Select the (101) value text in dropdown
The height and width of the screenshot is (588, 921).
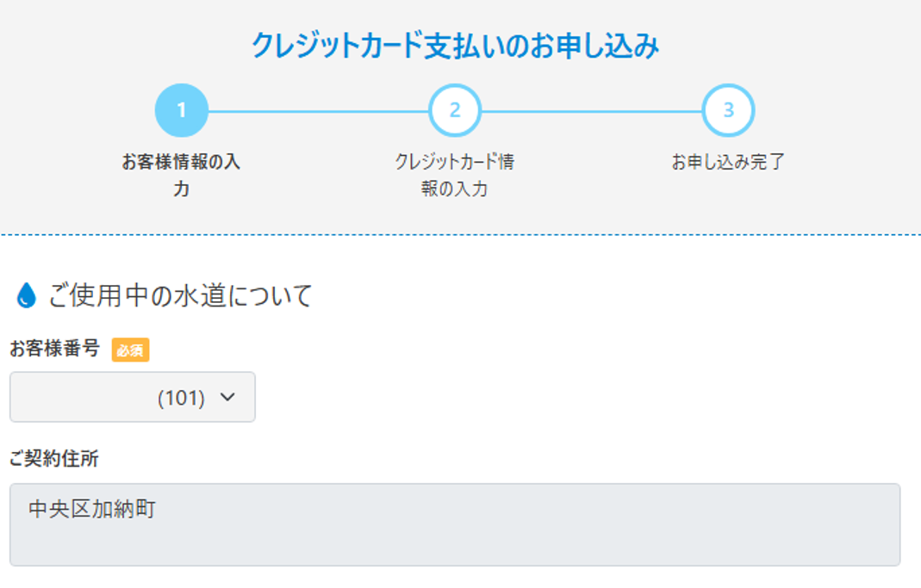click(181, 399)
